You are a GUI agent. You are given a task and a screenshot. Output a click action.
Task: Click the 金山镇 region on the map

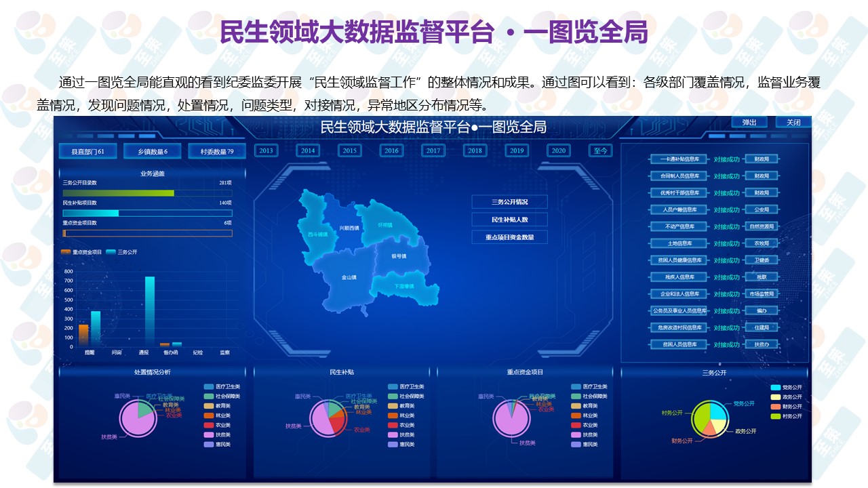tap(349, 277)
